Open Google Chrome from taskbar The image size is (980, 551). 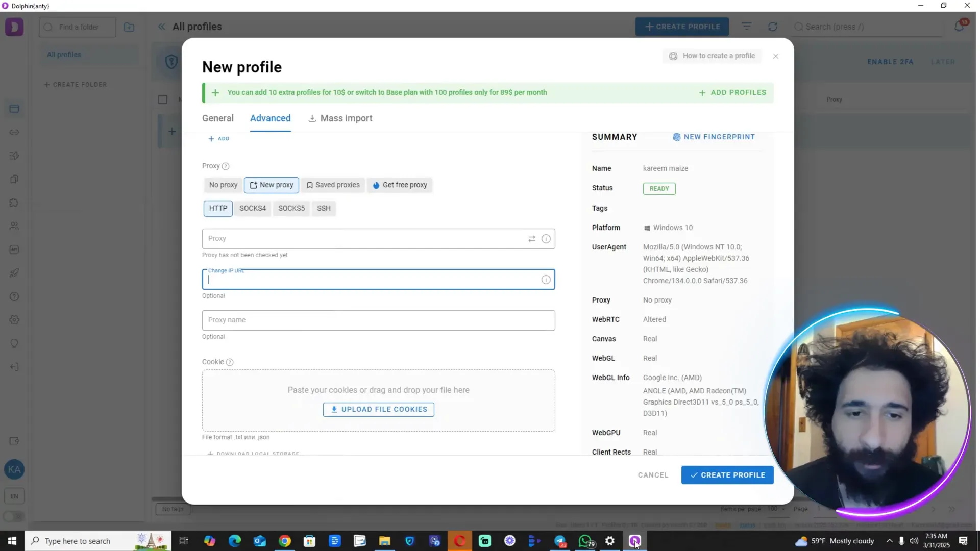click(285, 541)
